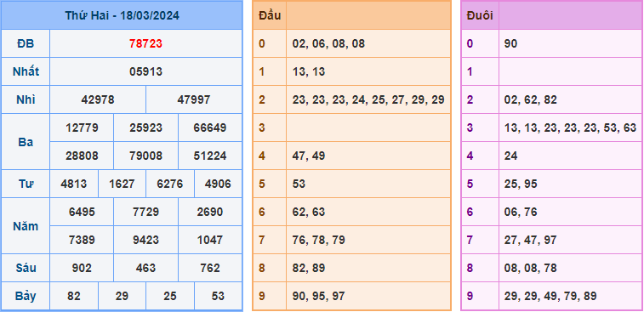Click the Đuôi column header
This screenshot has height=312, width=644.
pyautogui.click(x=480, y=15)
